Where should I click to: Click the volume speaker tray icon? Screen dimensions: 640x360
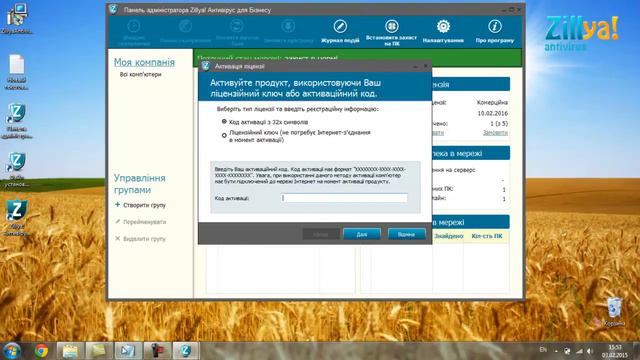(590, 351)
